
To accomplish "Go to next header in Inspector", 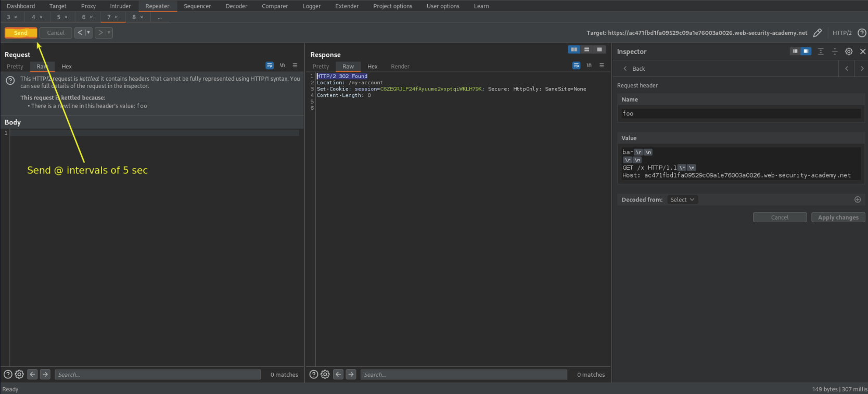I will (x=862, y=69).
